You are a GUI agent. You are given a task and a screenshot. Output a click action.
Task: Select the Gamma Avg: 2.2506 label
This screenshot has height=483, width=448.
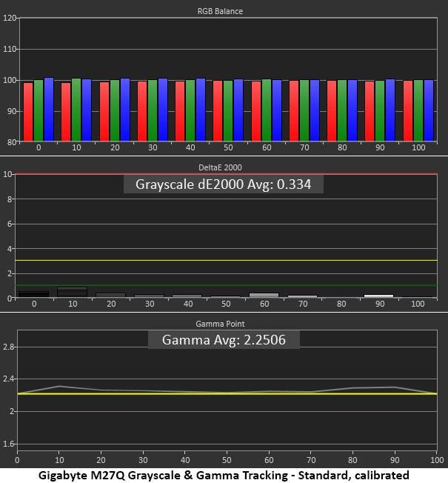tap(224, 340)
